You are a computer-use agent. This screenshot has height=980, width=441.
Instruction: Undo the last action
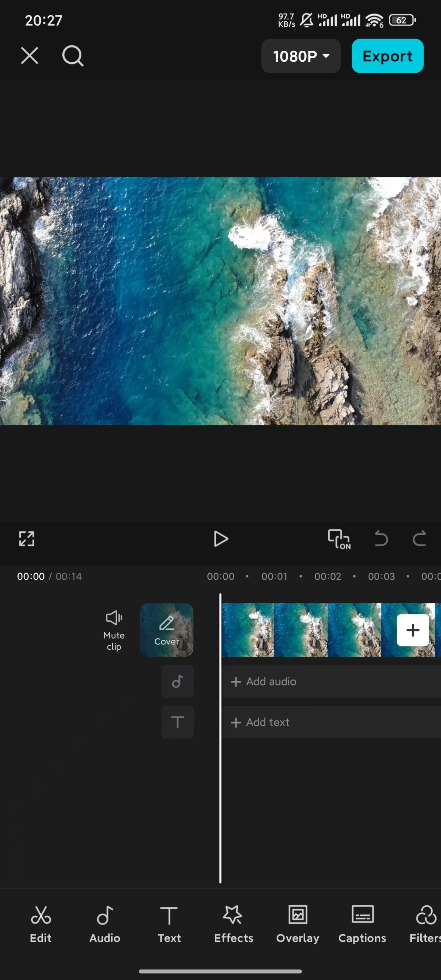point(381,539)
